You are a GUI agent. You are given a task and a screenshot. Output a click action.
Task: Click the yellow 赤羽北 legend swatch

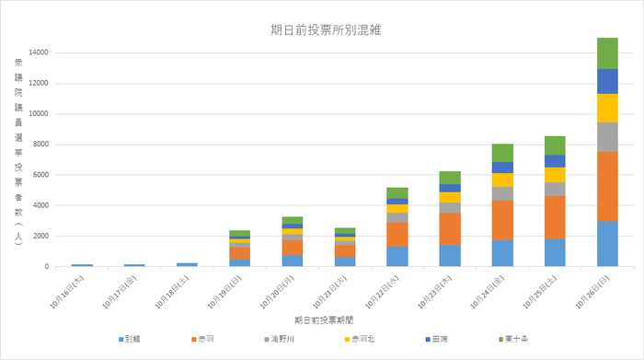pyautogui.click(x=347, y=340)
